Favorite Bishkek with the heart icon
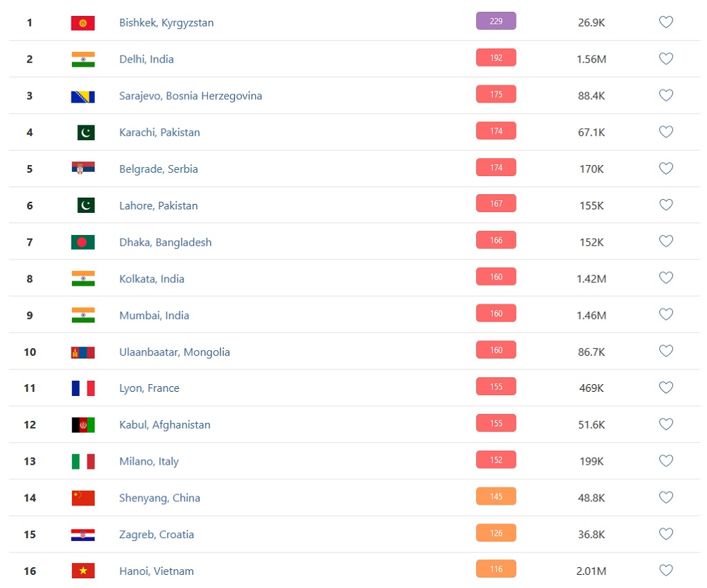Image resolution: width=707 pixels, height=588 pixels. point(666,21)
